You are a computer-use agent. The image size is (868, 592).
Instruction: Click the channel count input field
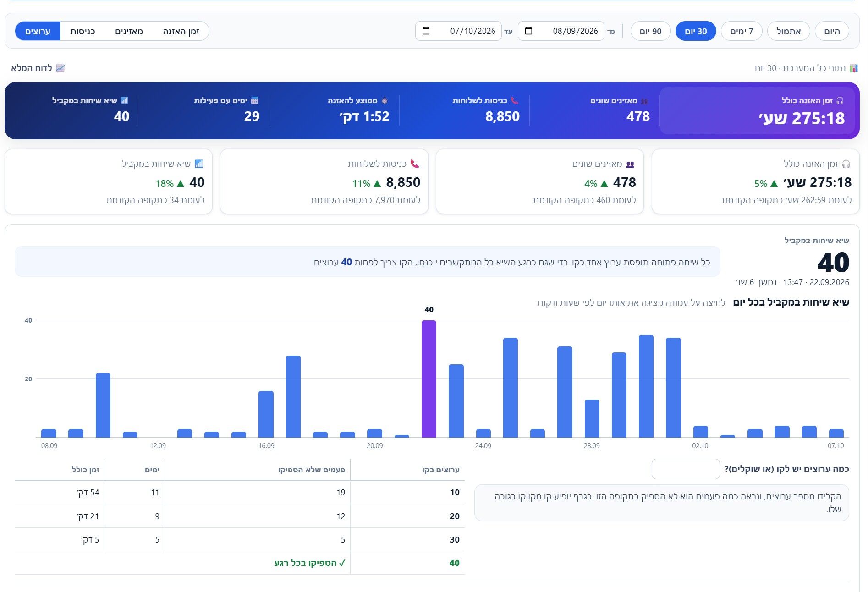[x=686, y=469]
